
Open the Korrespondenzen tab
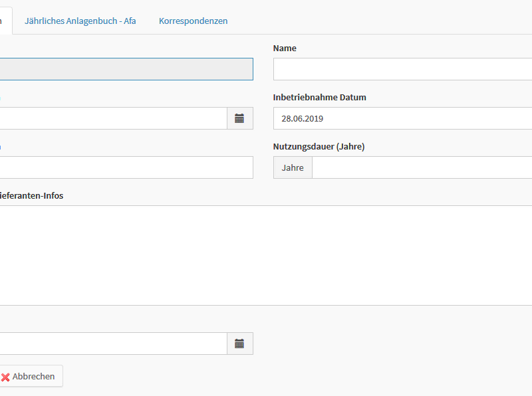tap(193, 21)
